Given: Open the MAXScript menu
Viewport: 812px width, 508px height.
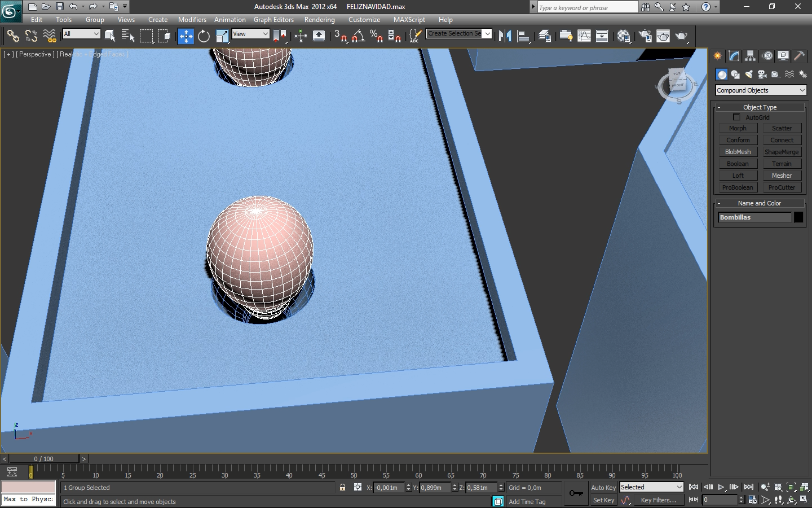Looking at the screenshot, I should 409,20.
